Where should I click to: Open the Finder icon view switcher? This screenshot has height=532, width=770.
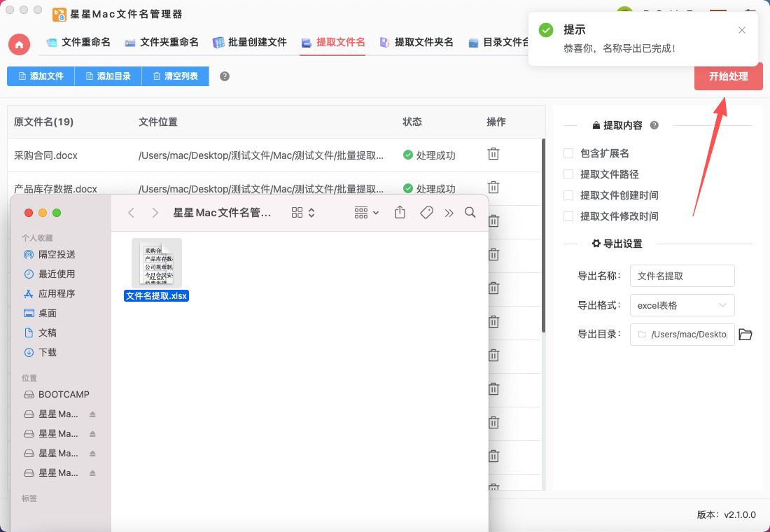point(303,213)
